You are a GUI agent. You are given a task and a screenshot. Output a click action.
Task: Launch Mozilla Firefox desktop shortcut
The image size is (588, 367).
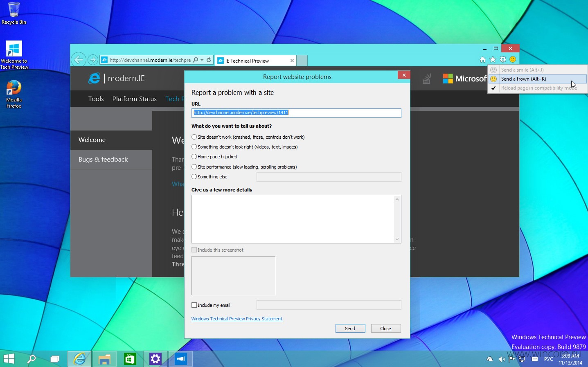14,94
